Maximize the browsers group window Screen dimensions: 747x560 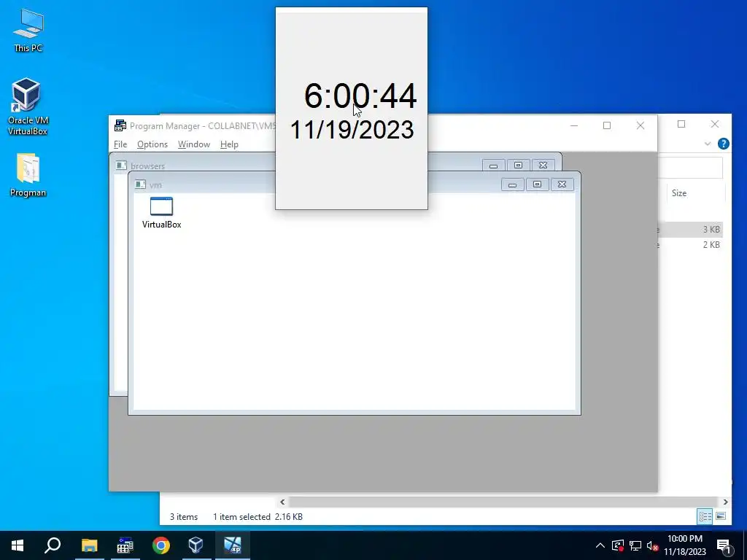point(519,166)
